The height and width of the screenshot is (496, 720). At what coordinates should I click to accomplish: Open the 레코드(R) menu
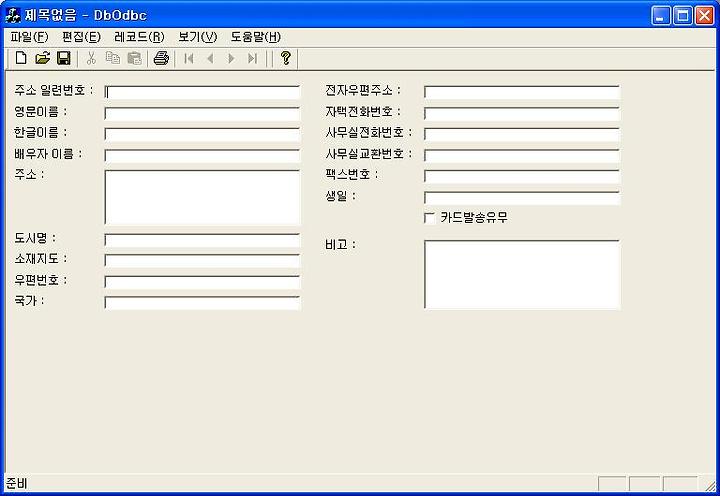[139, 37]
